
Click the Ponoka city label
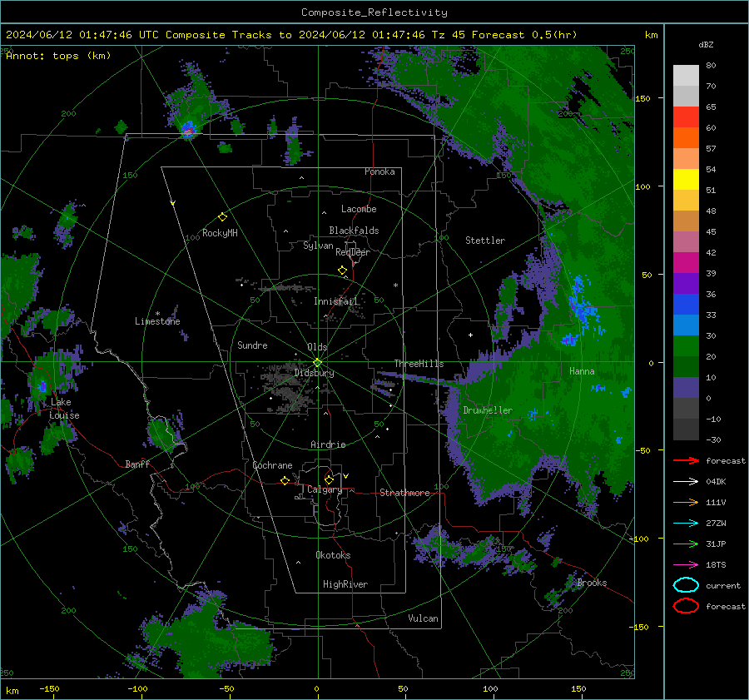(379, 171)
